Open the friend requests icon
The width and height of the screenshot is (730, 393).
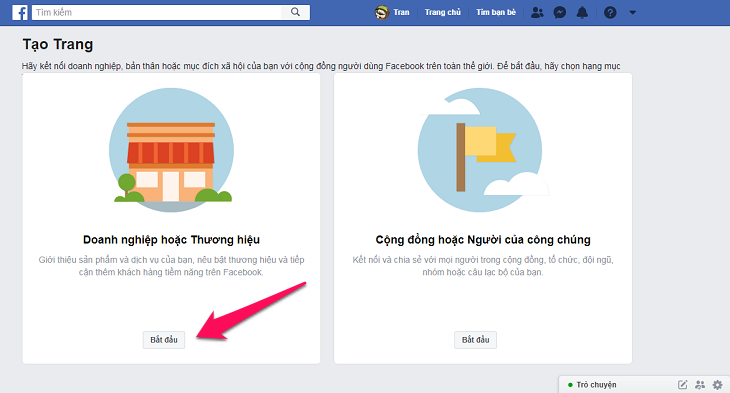[x=537, y=13]
